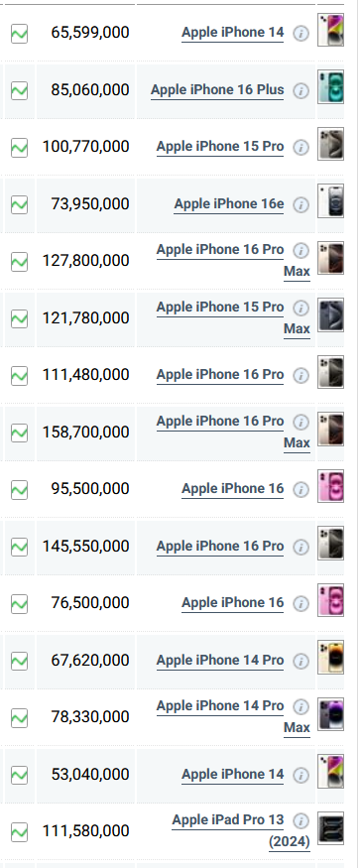This screenshot has height=868, width=360.
Task: Click chart icon beside 53,040,000 price
Action: coord(20,775)
